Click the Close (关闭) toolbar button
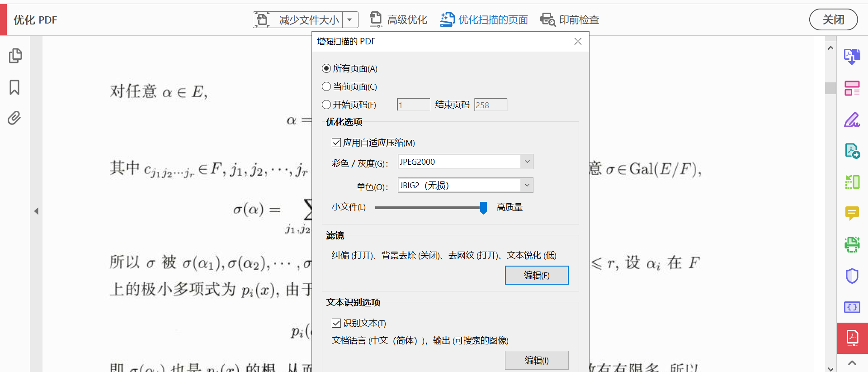This screenshot has height=372, width=868. point(833,19)
